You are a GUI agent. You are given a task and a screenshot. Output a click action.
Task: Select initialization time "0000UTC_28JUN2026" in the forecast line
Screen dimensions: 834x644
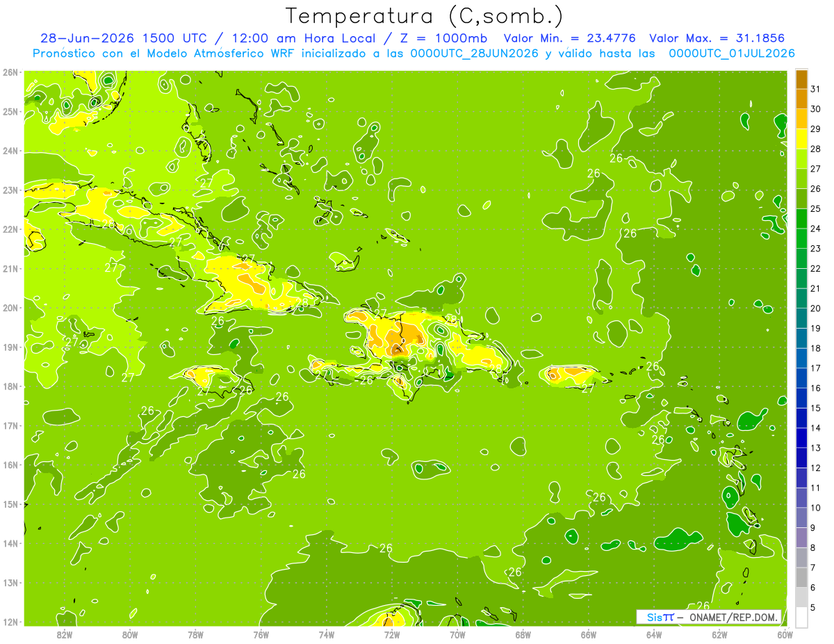[475, 53]
